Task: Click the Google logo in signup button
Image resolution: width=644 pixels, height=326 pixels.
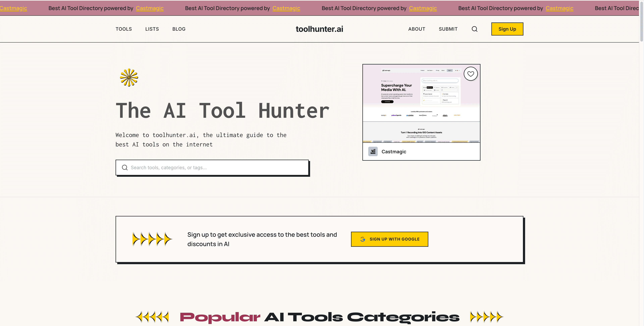Action: pyautogui.click(x=362, y=239)
